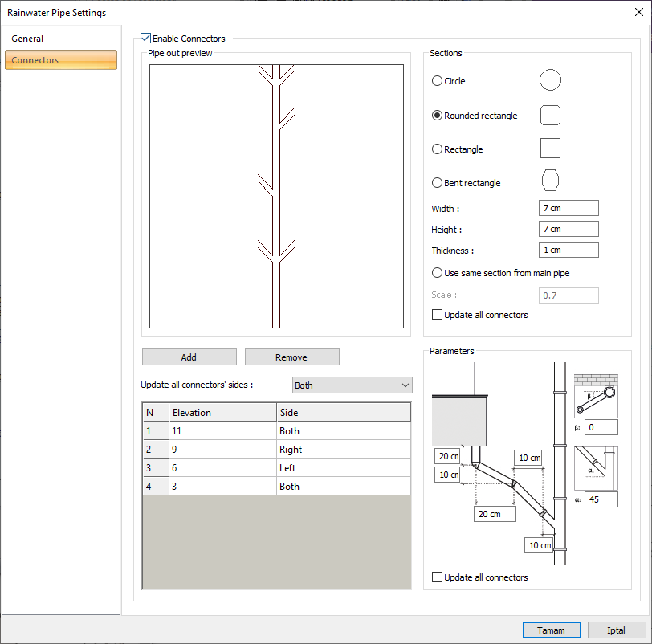
Task: Select Use same section from main pipe
Action: click(x=438, y=273)
